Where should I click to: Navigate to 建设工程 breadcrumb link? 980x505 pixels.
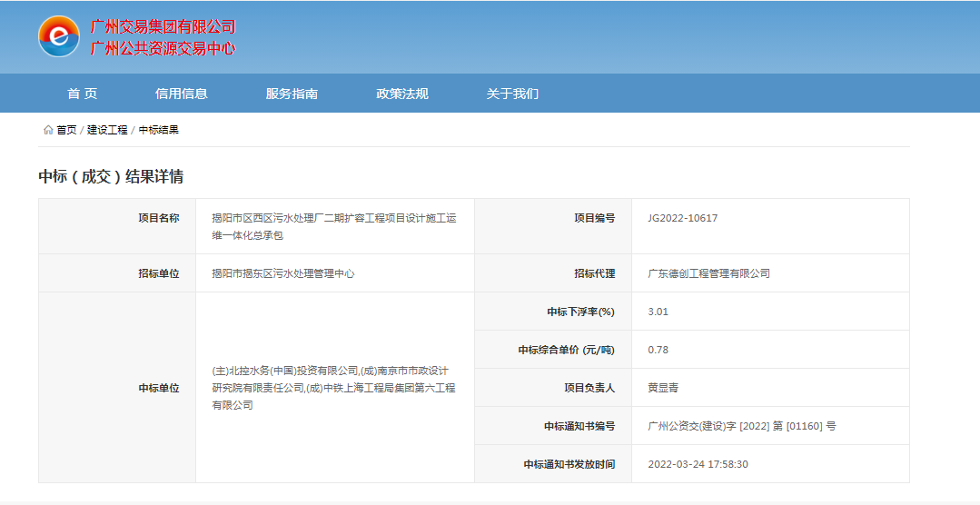click(107, 130)
